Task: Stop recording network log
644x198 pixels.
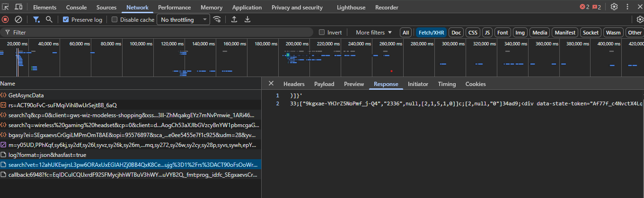Action: coord(5,19)
